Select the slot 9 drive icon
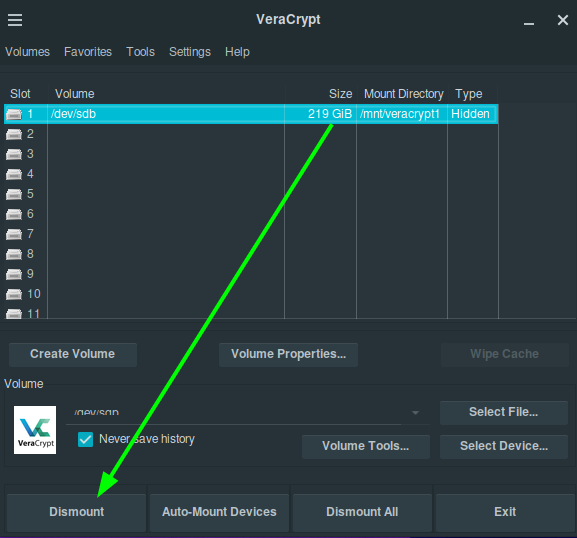The width and height of the screenshot is (577, 538). 14,275
